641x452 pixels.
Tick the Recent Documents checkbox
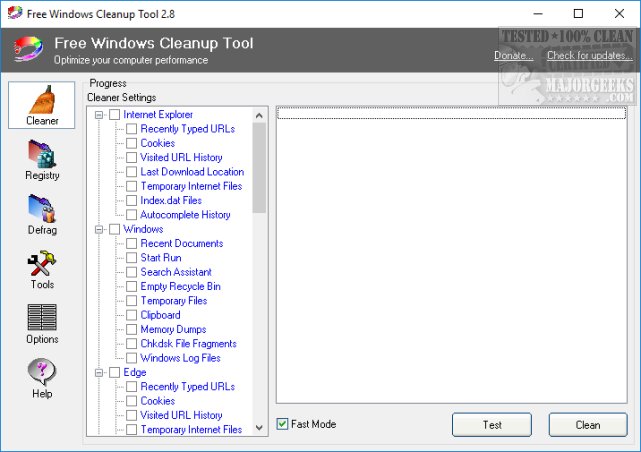point(131,243)
